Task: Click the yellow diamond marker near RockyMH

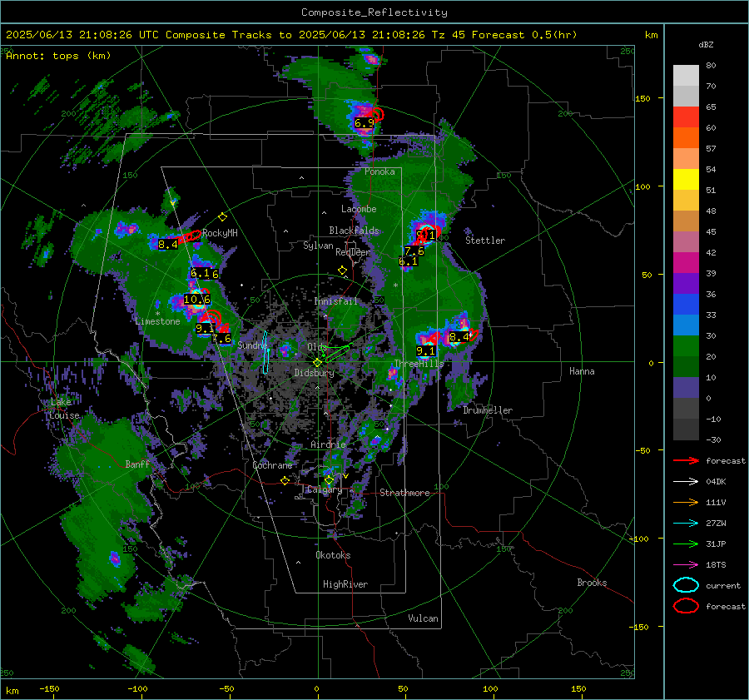Action: 222,217
